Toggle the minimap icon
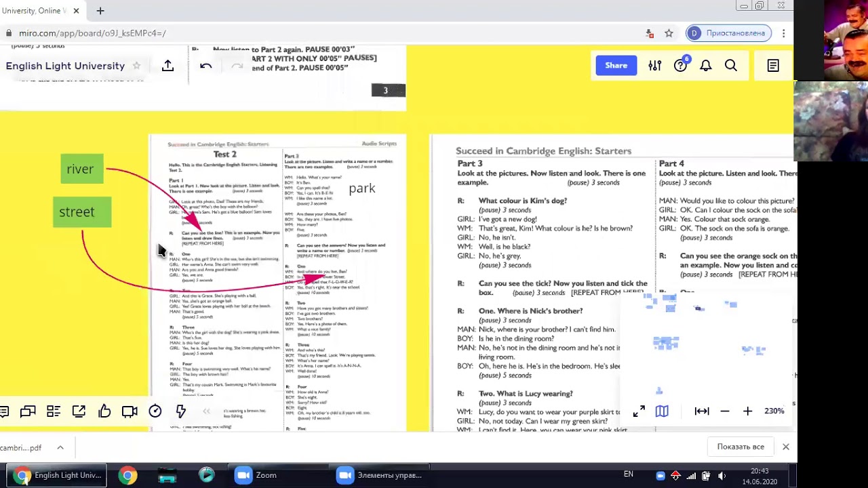 [x=662, y=411]
